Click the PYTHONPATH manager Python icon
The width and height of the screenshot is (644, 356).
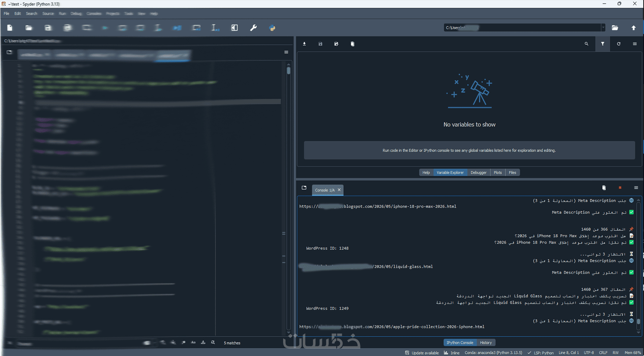click(272, 28)
